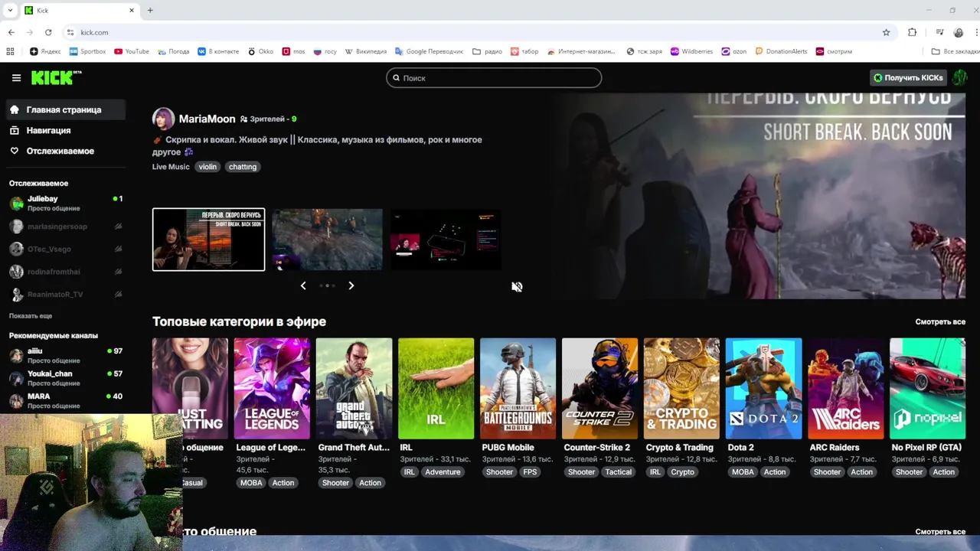980x551 pixels.
Task: Open the hamburger menu next to Kick logo
Action: click(x=16, y=78)
